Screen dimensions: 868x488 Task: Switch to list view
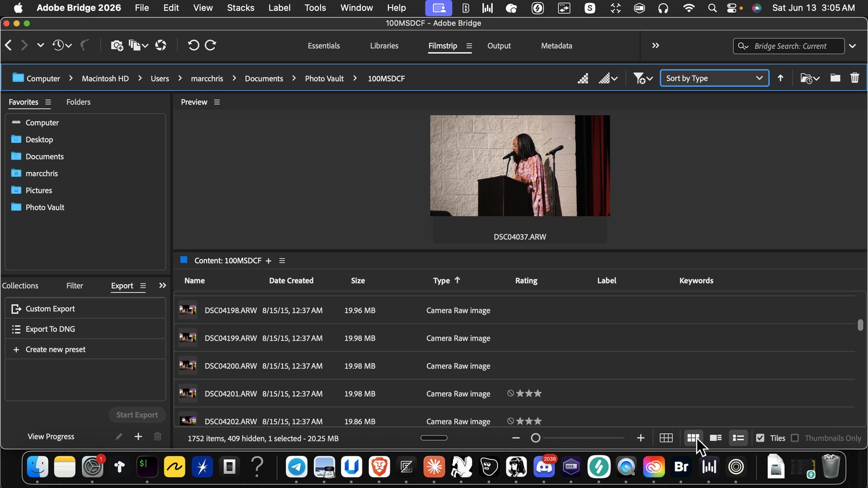click(x=738, y=438)
